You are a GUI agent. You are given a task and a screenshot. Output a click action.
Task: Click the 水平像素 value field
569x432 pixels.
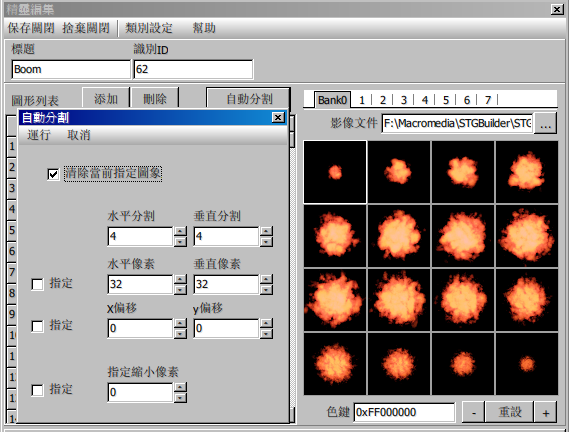(140, 284)
